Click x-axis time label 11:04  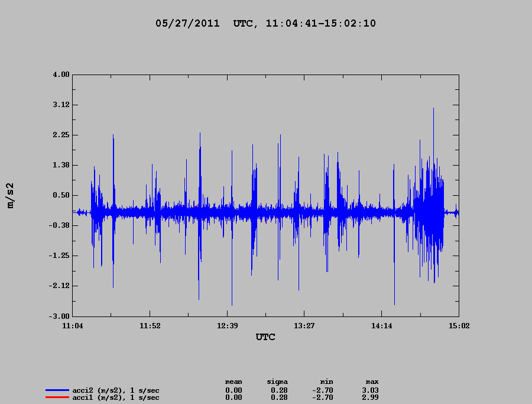click(x=73, y=326)
